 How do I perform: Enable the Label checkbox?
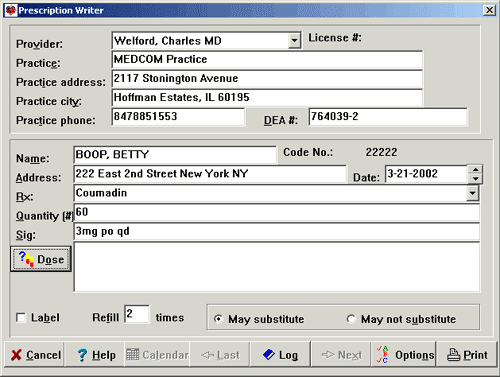21,318
